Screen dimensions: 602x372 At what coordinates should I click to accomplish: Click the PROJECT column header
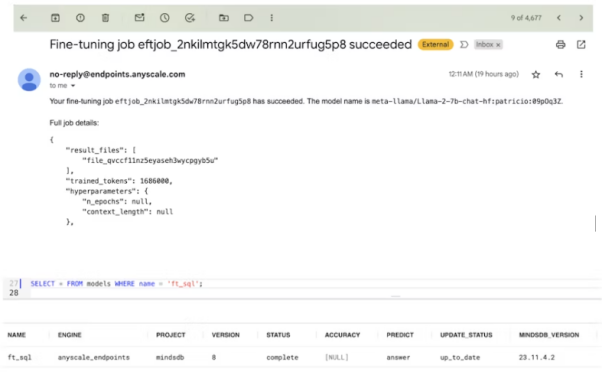170,335
